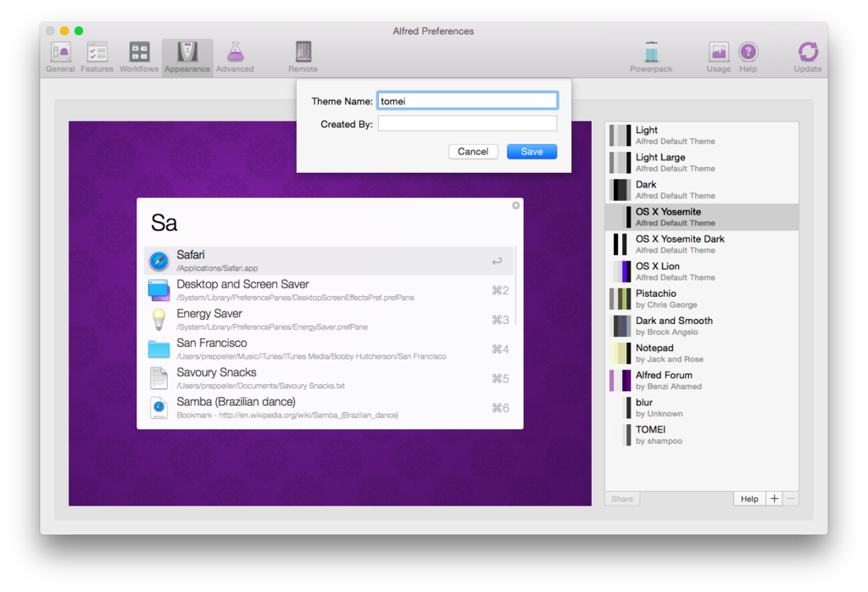
Task: Click the Save button in dialog
Action: [531, 152]
